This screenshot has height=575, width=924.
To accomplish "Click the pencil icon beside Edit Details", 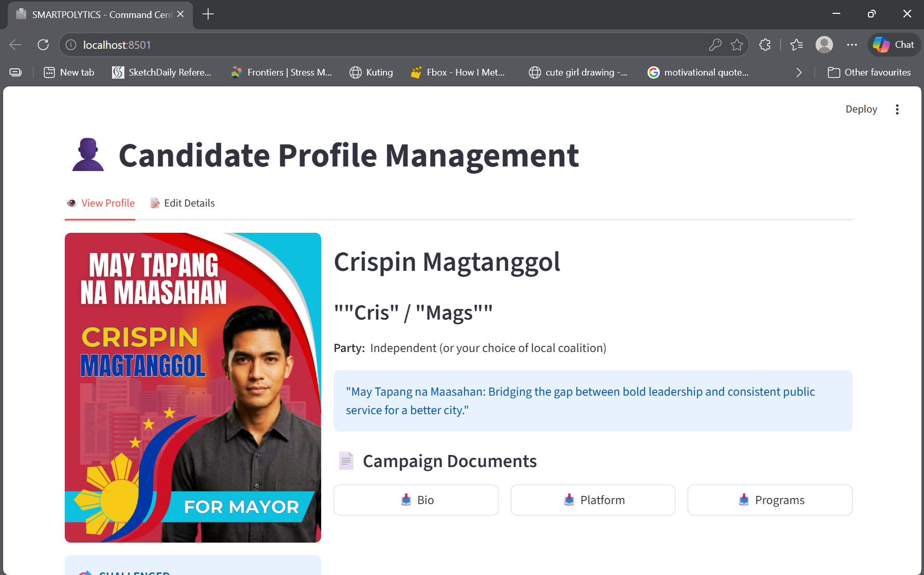I will click(154, 203).
